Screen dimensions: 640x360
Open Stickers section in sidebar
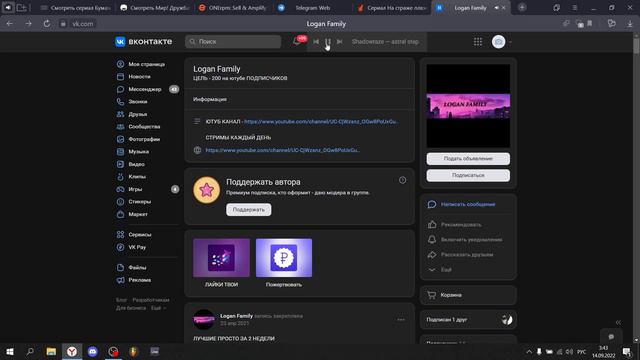(134, 202)
